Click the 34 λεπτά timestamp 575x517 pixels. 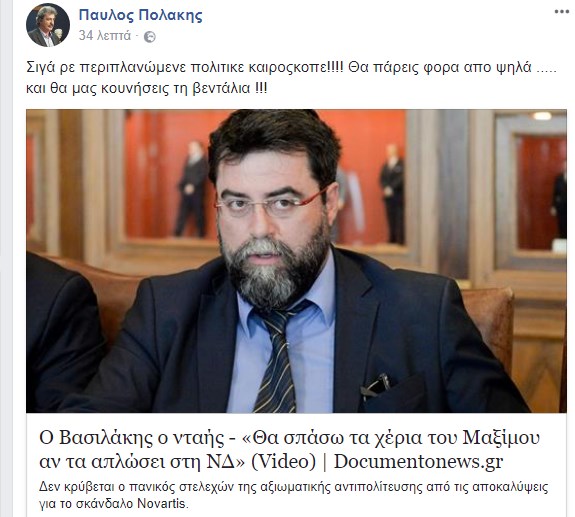point(105,36)
